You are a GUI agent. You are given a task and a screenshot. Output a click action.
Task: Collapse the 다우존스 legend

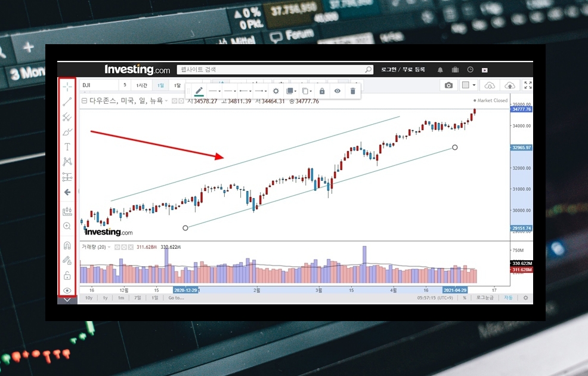click(84, 101)
